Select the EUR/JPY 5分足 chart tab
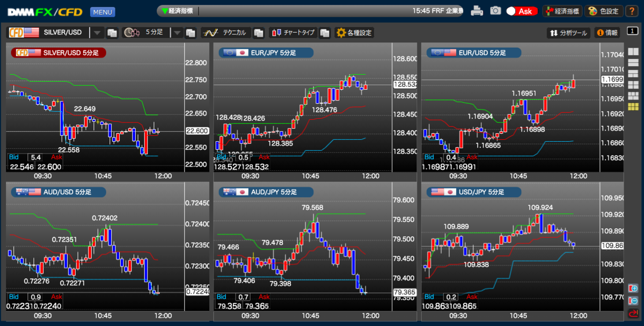The height and width of the screenshot is (326, 644). click(x=267, y=53)
